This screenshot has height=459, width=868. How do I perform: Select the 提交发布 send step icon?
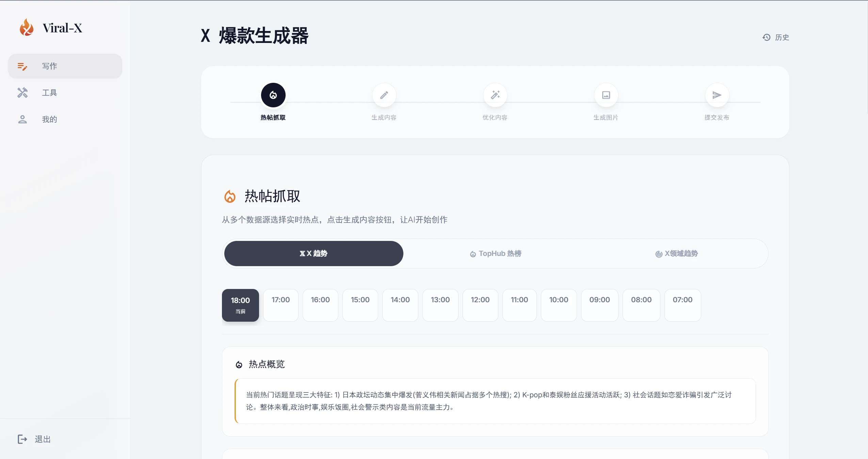coord(717,95)
